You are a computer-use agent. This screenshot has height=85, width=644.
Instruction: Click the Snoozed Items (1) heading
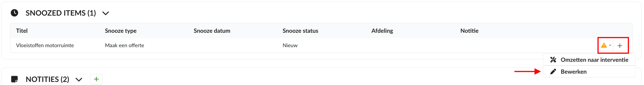coord(61,13)
